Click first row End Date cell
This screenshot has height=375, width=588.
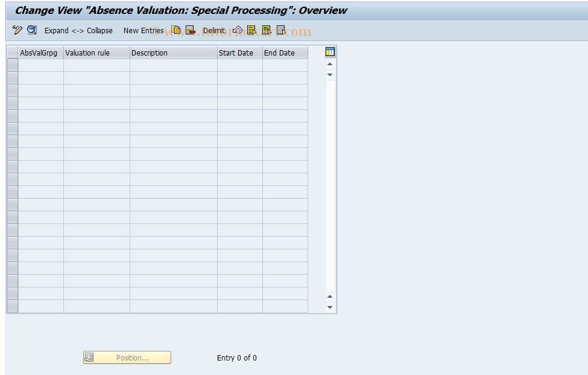click(x=285, y=65)
